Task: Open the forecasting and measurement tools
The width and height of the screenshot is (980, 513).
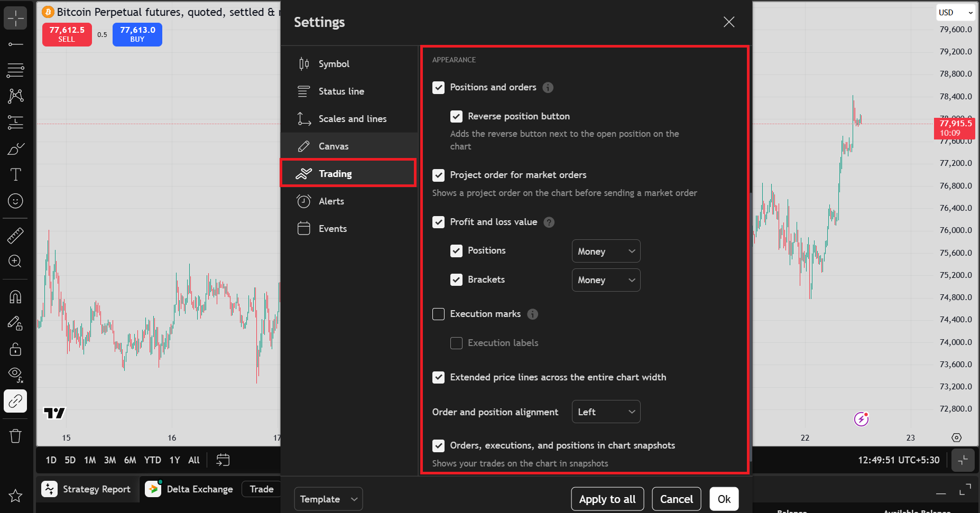Action: point(15,122)
